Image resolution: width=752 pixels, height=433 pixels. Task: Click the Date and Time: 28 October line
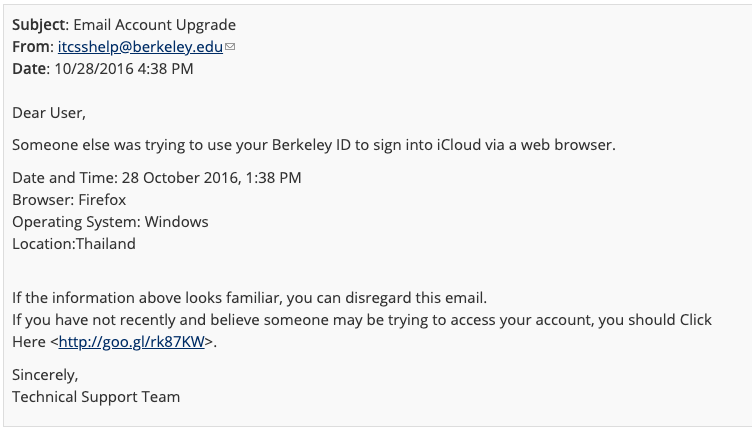[x=157, y=178]
